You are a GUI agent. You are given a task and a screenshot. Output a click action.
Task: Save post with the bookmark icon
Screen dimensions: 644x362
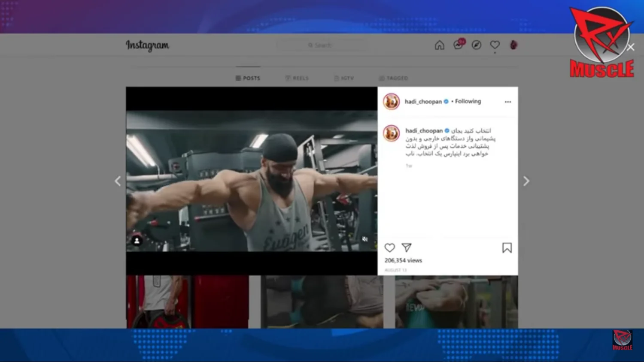pos(507,248)
